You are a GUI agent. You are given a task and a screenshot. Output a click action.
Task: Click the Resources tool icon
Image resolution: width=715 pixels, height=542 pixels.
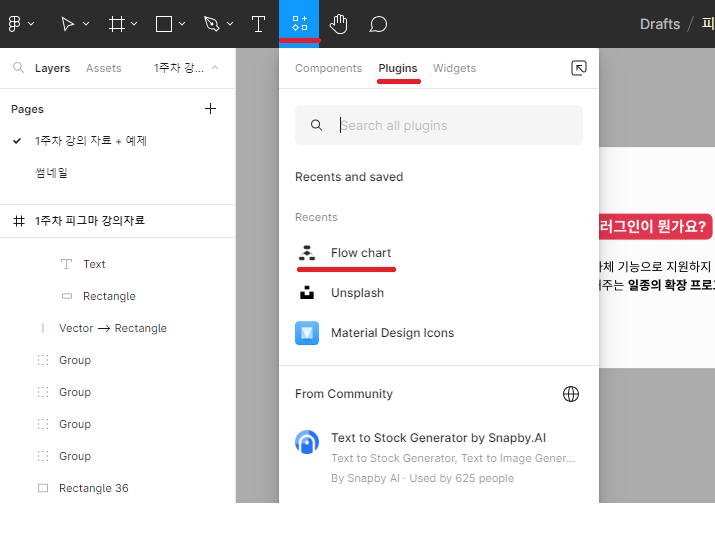point(300,23)
